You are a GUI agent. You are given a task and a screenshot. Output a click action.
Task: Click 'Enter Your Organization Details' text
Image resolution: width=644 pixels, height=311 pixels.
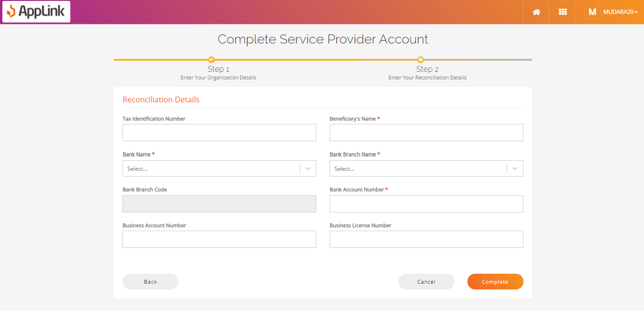tap(218, 78)
